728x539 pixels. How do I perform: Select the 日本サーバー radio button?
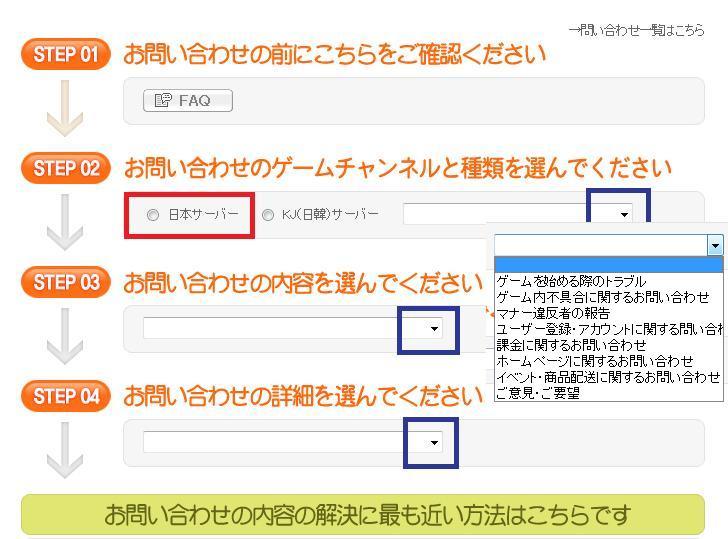(153, 215)
